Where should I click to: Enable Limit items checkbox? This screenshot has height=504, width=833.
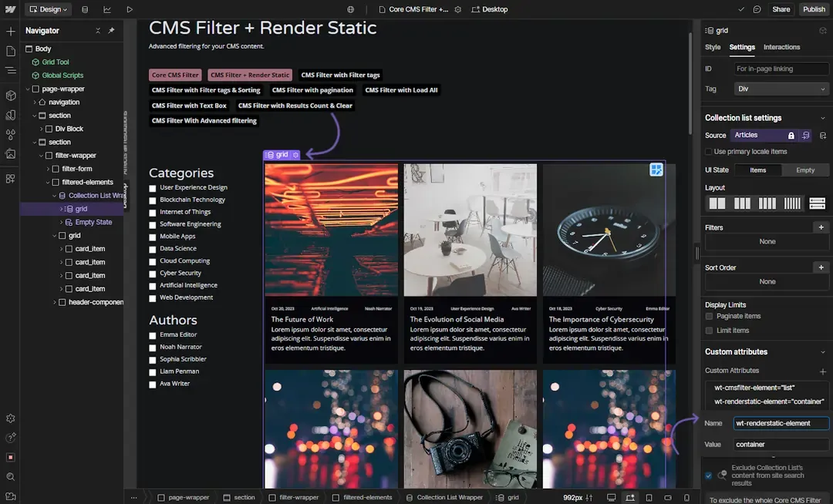pos(709,331)
